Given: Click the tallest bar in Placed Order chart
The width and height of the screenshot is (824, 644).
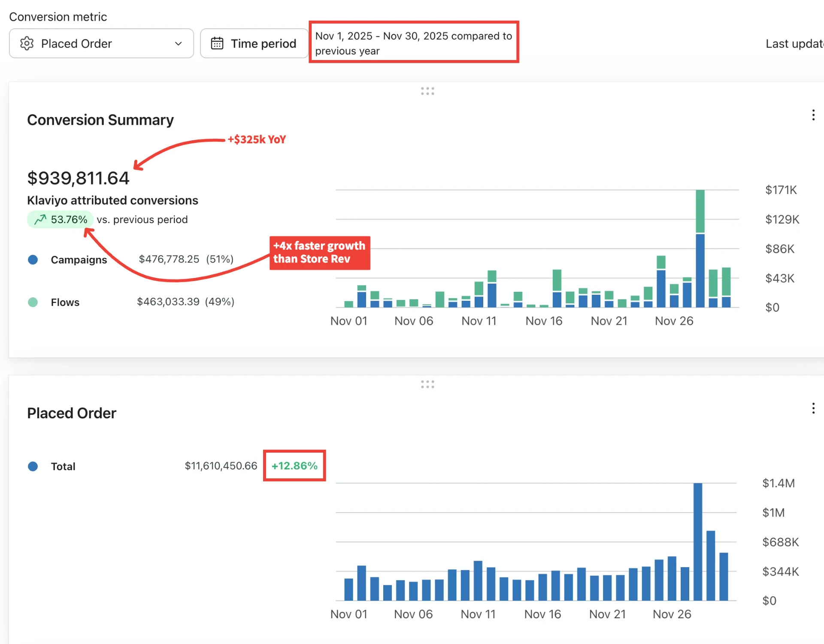Looking at the screenshot, I should [698, 542].
